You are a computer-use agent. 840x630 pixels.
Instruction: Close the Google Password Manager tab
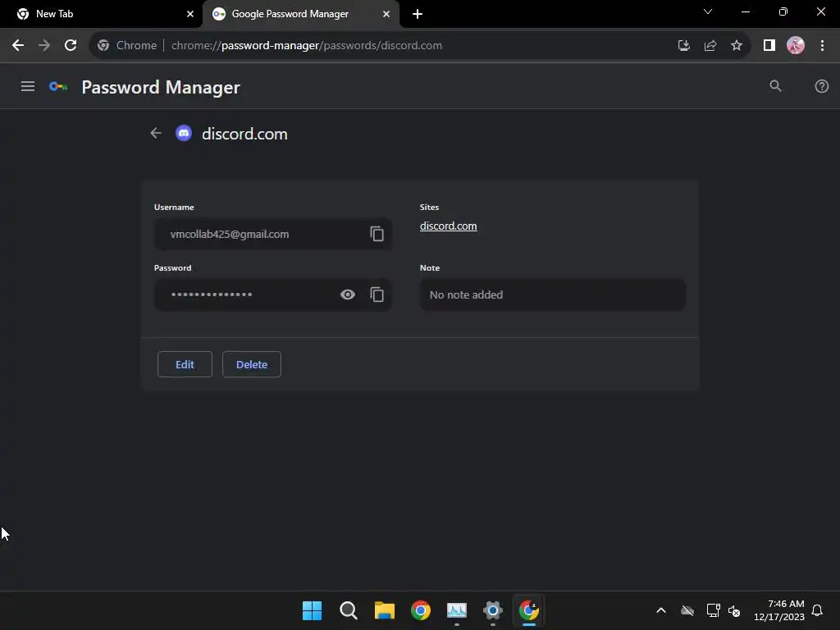coord(386,14)
